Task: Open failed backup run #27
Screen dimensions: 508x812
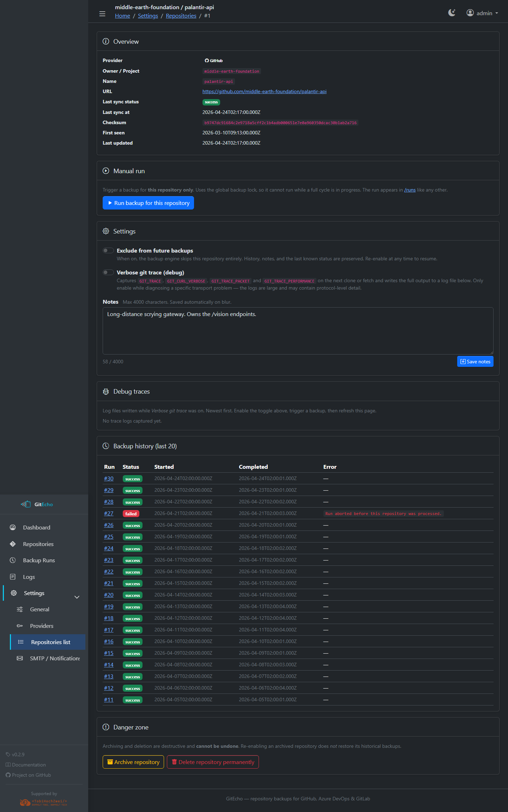Action: pos(109,513)
